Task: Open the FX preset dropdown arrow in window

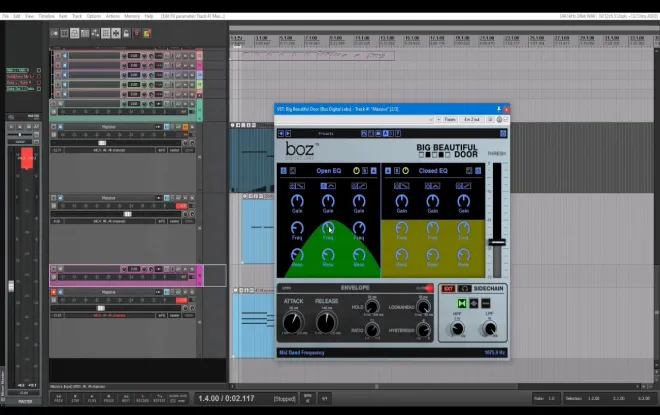Action: click(430, 120)
